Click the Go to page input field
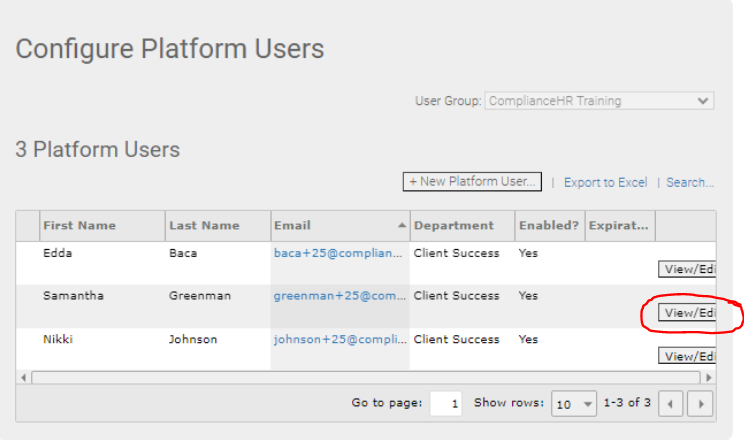Viewport: 744px width, 440px height. tap(446, 404)
